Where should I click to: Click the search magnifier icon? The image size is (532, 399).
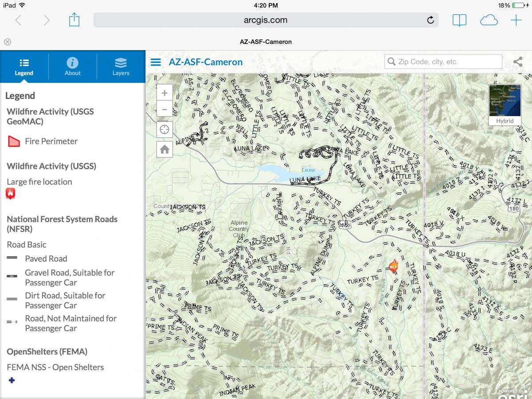click(391, 62)
